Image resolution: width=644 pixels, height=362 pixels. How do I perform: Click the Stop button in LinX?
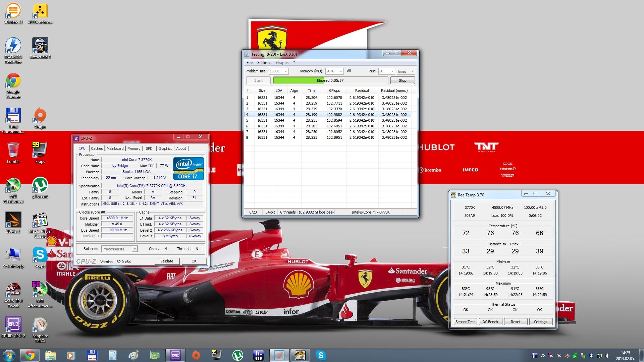(402, 80)
